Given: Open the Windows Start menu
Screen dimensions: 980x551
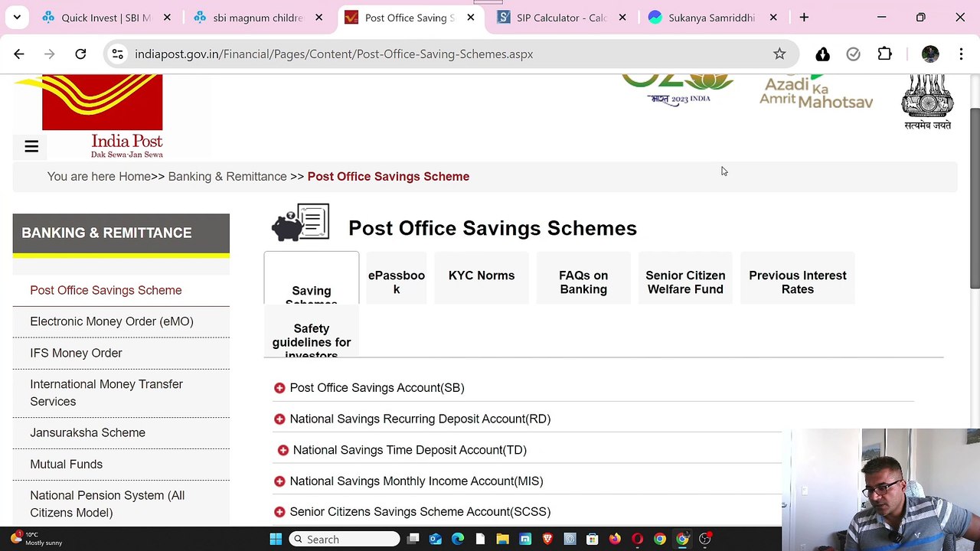Looking at the screenshot, I should point(276,540).
